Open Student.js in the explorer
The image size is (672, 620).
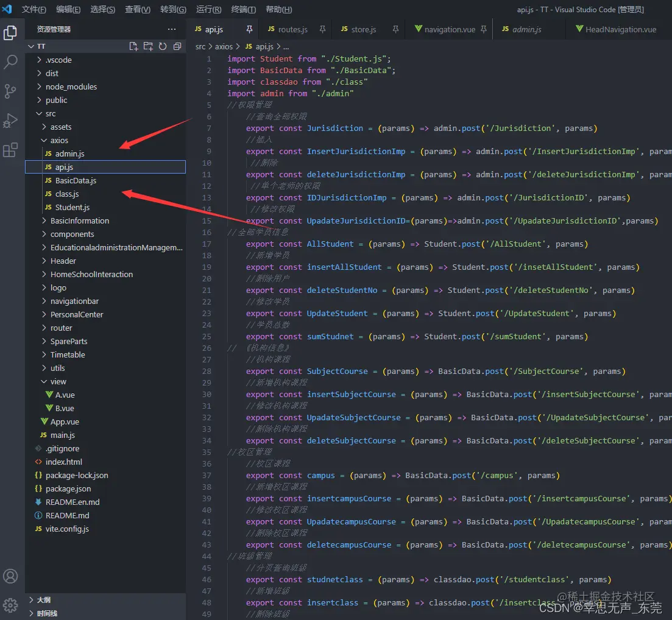(x=105, y=207)
